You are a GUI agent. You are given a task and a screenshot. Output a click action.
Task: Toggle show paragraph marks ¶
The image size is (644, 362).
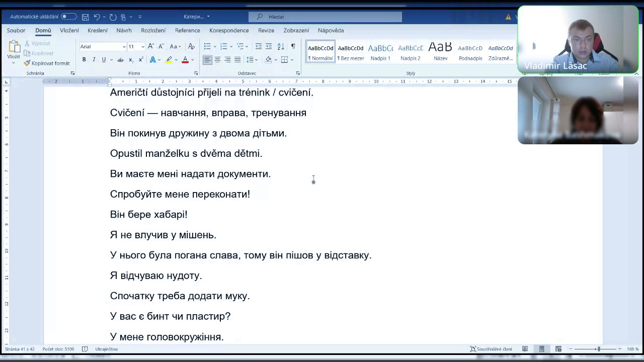click(293, 46)
